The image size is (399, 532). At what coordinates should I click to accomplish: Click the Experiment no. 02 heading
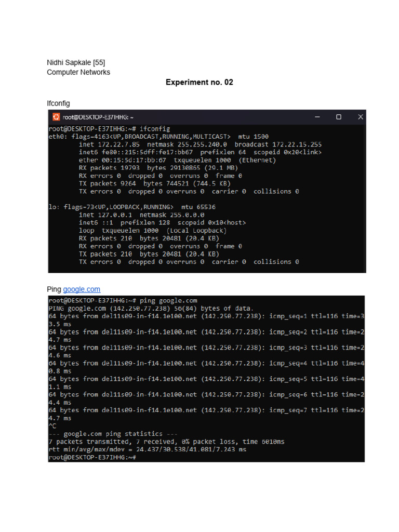199,82
